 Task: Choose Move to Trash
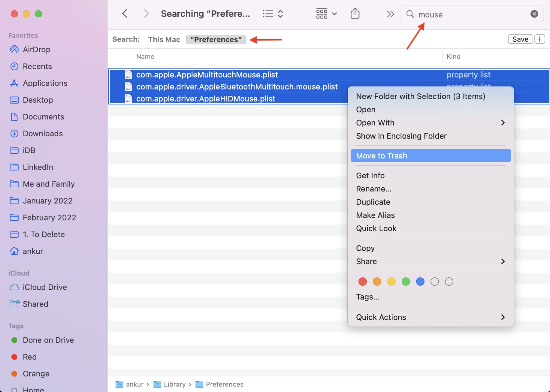(x=431, y=155)
